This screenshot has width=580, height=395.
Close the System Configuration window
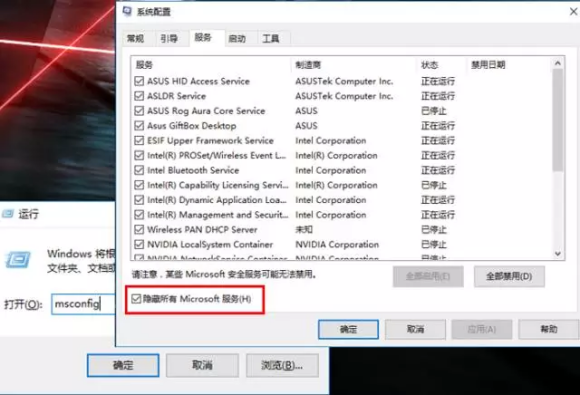point(573,11)
